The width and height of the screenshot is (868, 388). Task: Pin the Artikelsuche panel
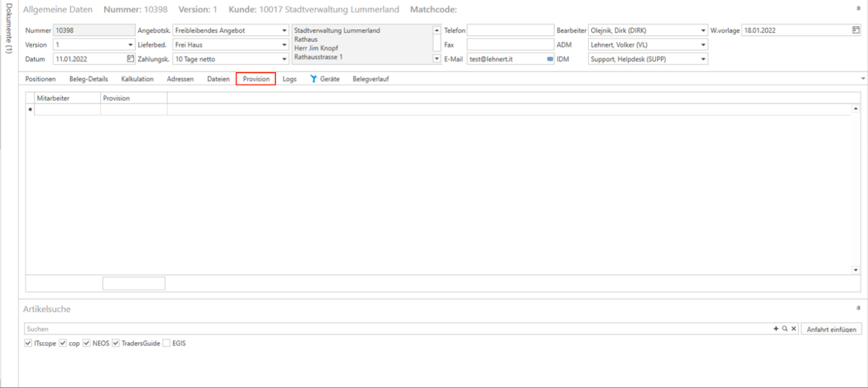click(858, 308)
